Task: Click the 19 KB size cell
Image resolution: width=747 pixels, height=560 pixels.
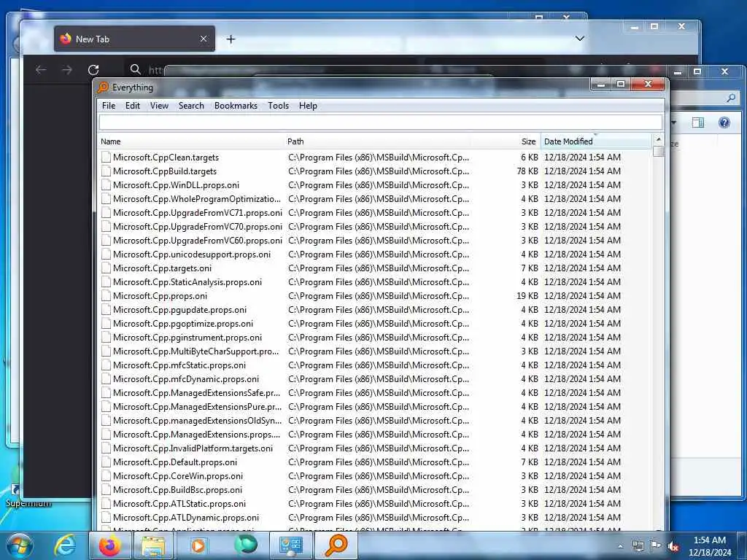Action: [527, 296]
